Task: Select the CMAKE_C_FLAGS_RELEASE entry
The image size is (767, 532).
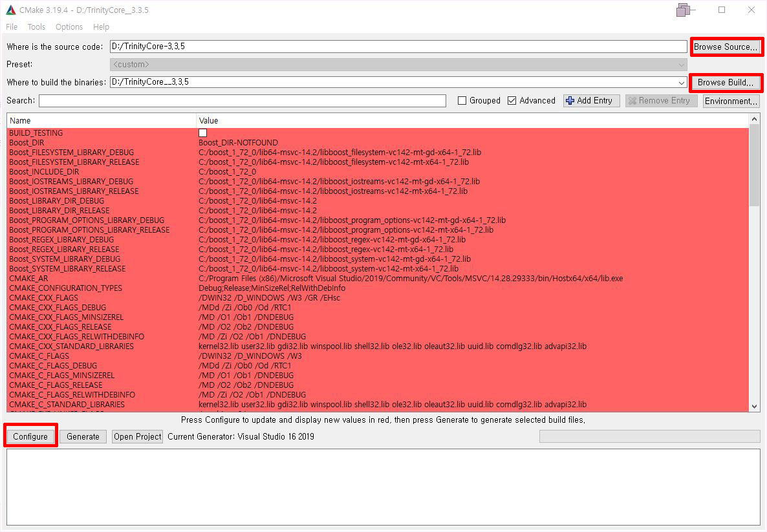Action: [56, 385]
